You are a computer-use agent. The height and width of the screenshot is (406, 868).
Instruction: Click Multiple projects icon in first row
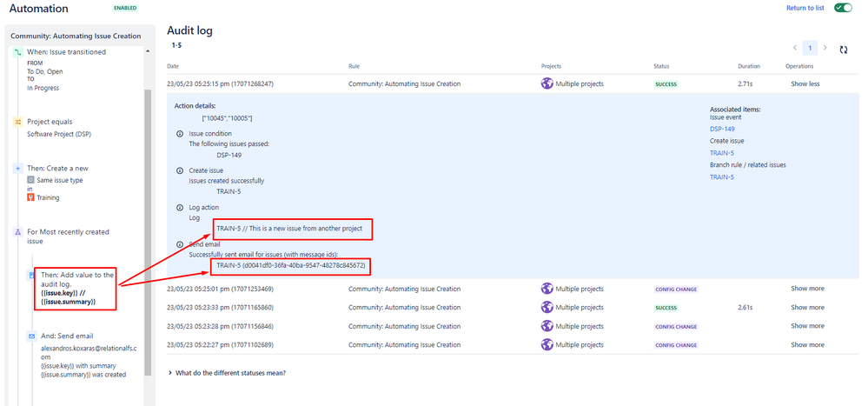pyautogui.click(x=547, y=83)
